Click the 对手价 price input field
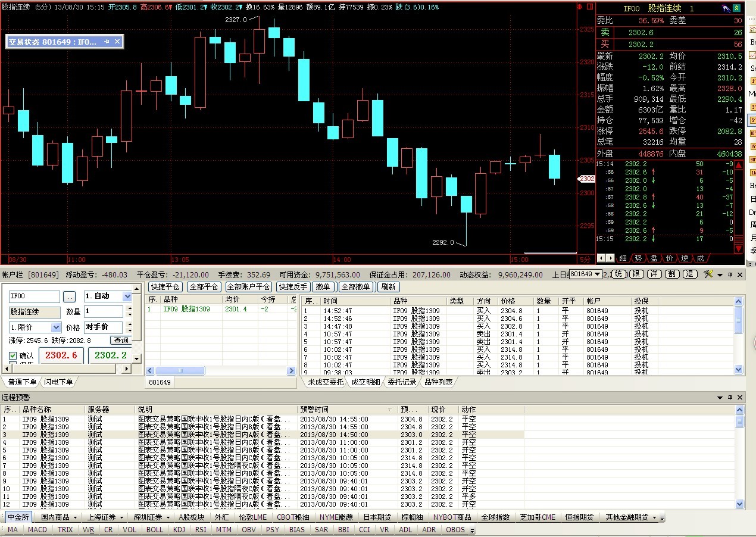 [x=103, y=327]
